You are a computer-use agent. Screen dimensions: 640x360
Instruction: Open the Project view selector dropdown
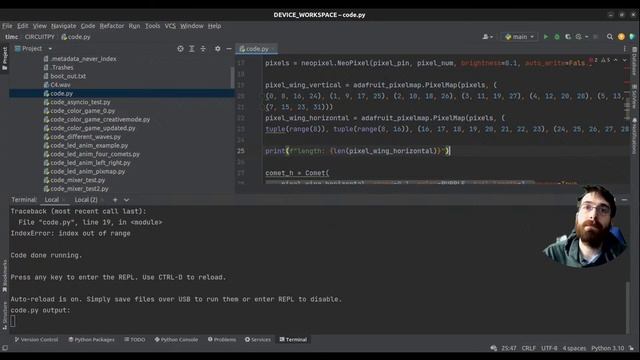click(33, 49)
